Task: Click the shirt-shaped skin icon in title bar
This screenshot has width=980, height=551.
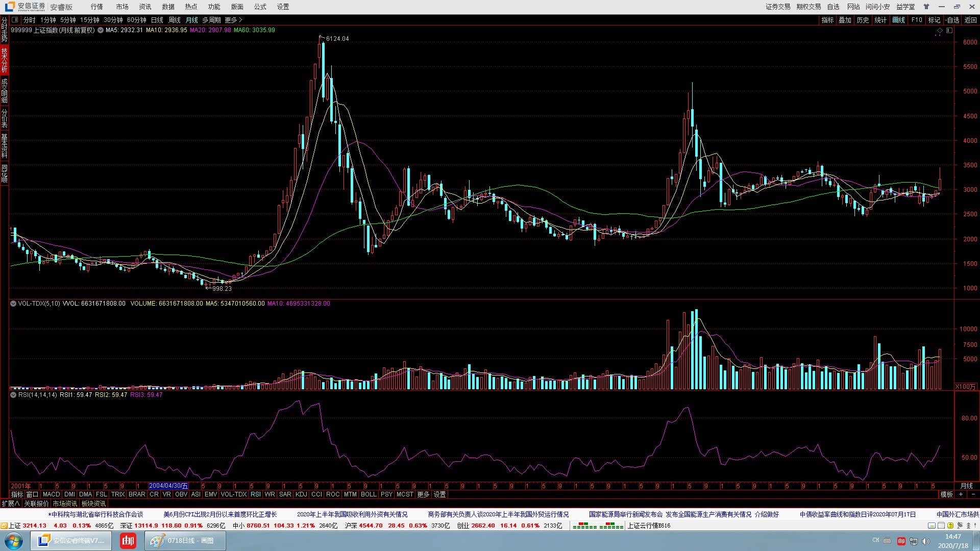Action: click(x=926, y=7)
